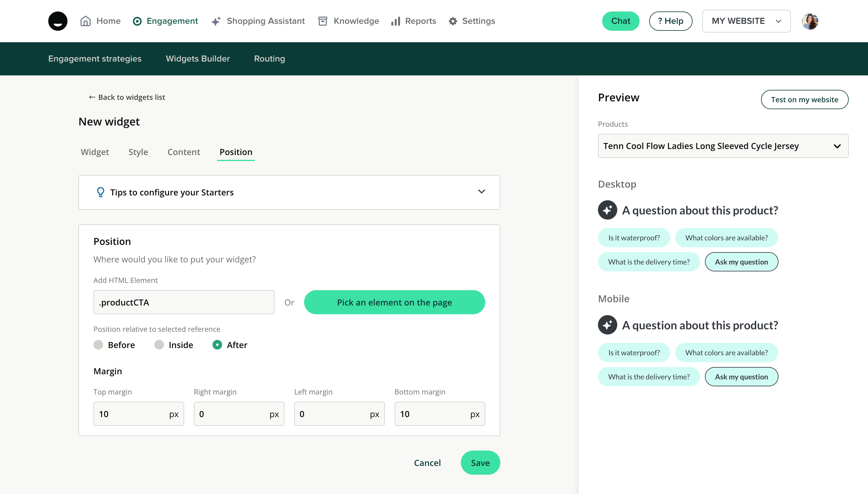Click the Settings gear icon
Viewport: 868px width, 494px height.
coord(453,21)
